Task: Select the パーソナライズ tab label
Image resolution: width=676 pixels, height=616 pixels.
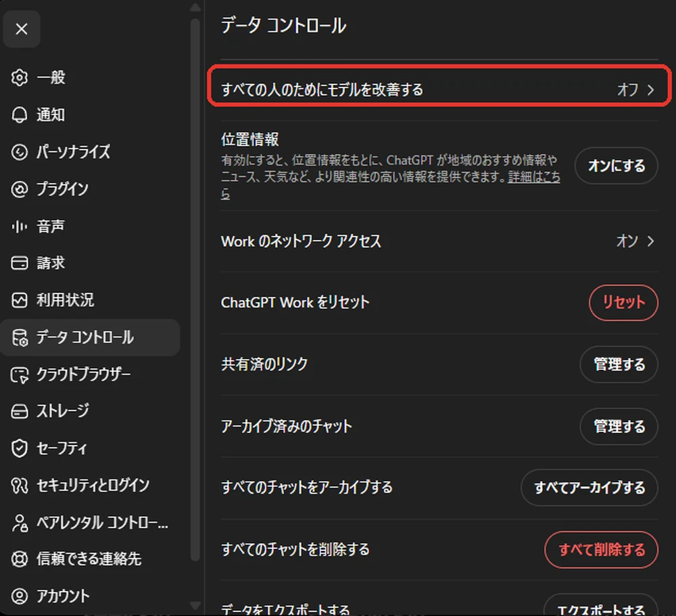Action: [73, 152]
